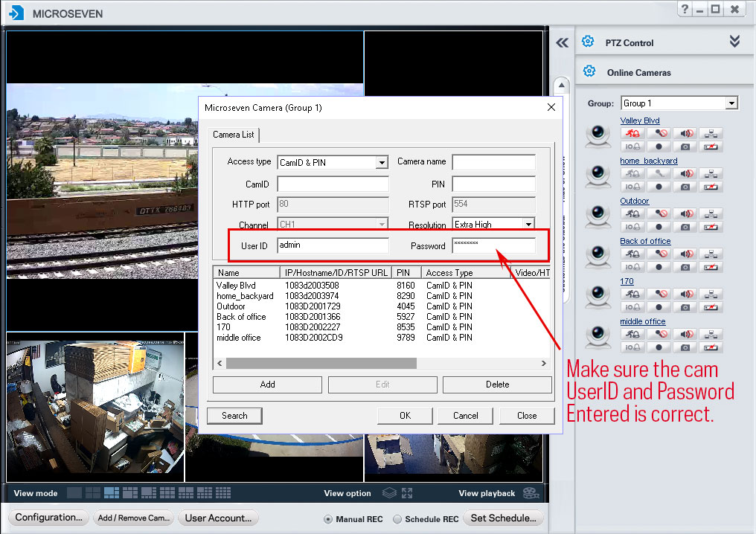The height and width of the screenshot is (534, 756).
Task: Click IO alarm bell icon for middle office
Action: [x=632, y=347]
